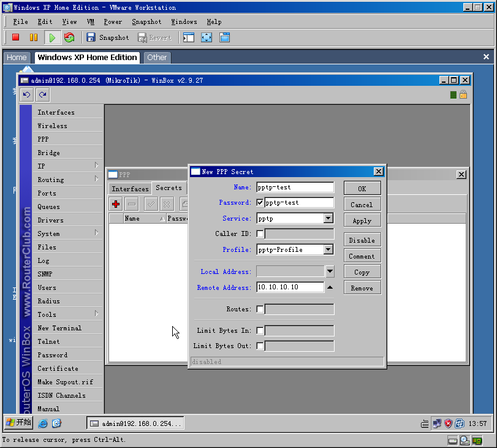Click the Comment button
This screenshot has height=448, width=497.
362,256
